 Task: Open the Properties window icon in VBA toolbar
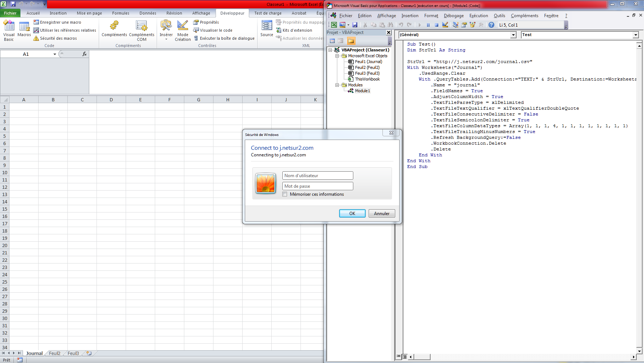[x=464, y=25]
